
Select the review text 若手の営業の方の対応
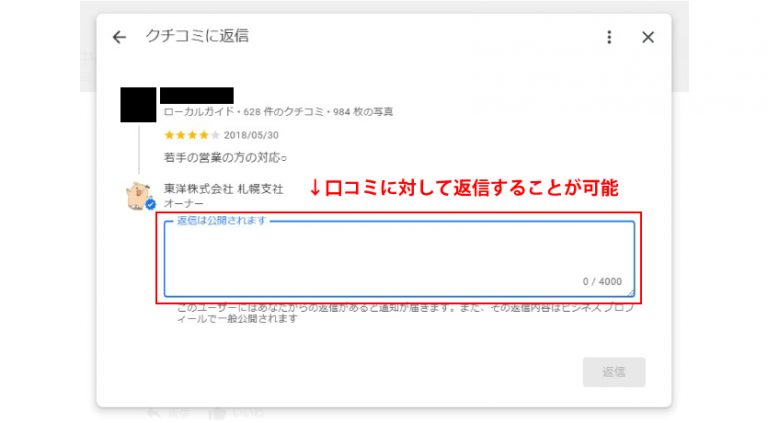(x=225, y=158)
